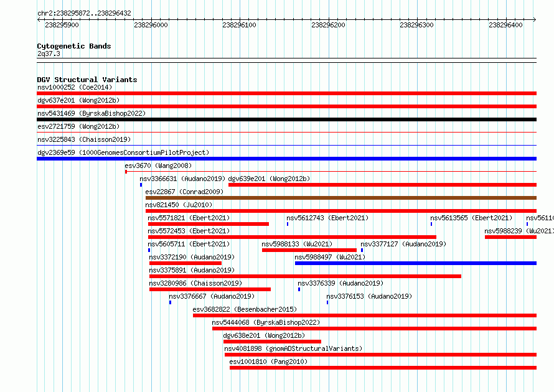Select nsv3377127 (Audano2019) label

pyautogui.click(x=403, y=244)
